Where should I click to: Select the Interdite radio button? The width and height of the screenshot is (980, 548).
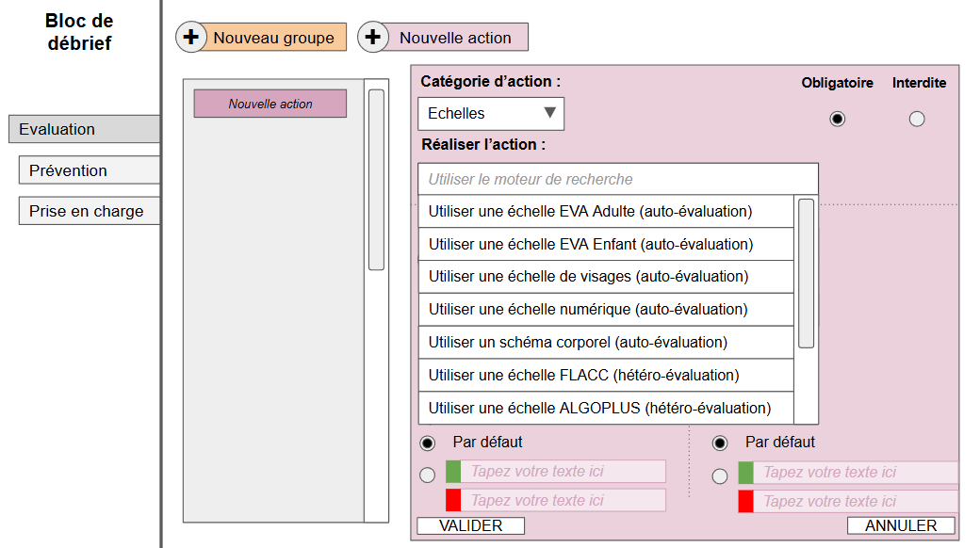click(917, 119)
